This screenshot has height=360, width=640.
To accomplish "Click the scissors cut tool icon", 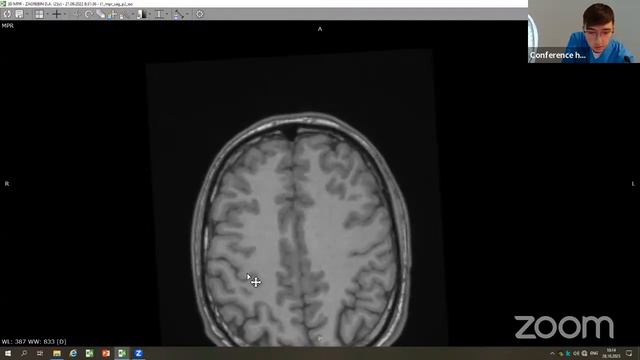I will 125,15.
